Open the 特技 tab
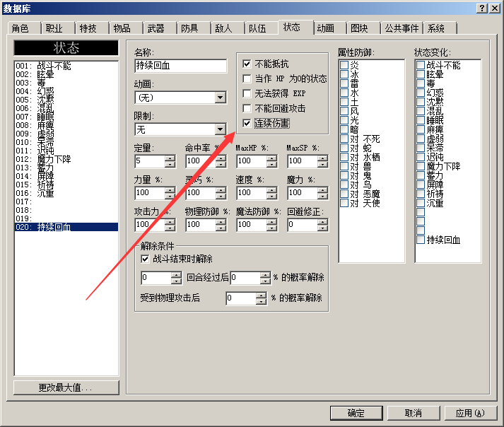Viewport: 504px width, 427px height. point(92,28)
